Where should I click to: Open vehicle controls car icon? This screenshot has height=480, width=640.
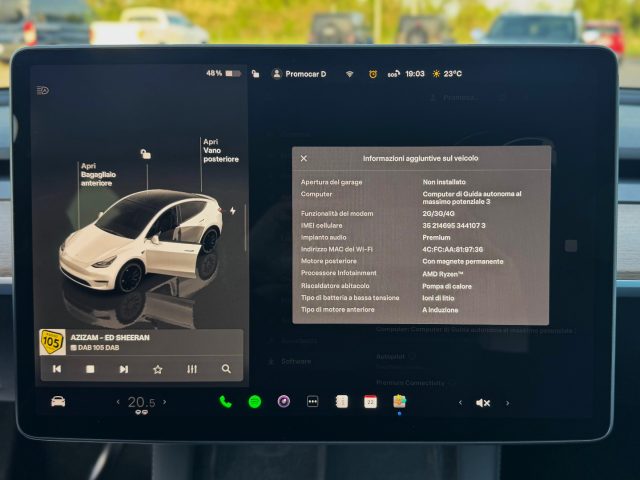(x=58, y=402)
